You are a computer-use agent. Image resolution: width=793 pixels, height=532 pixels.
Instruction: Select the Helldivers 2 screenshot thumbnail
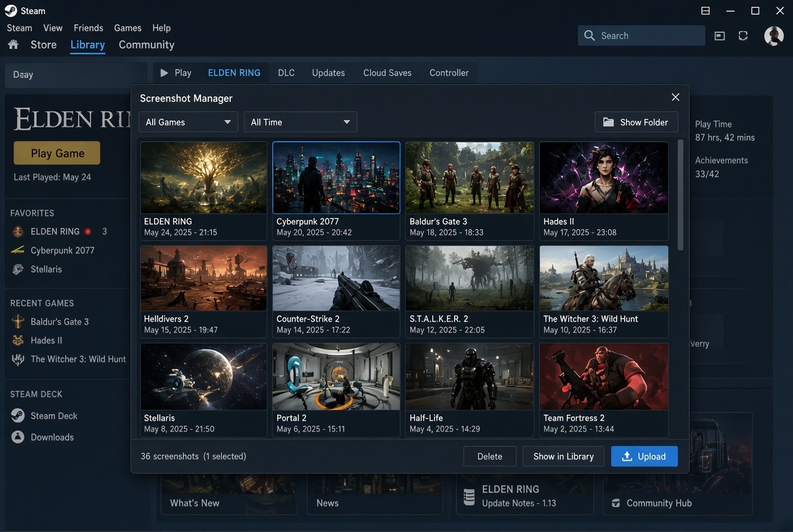pyautogui.click(x=203, y=278)
